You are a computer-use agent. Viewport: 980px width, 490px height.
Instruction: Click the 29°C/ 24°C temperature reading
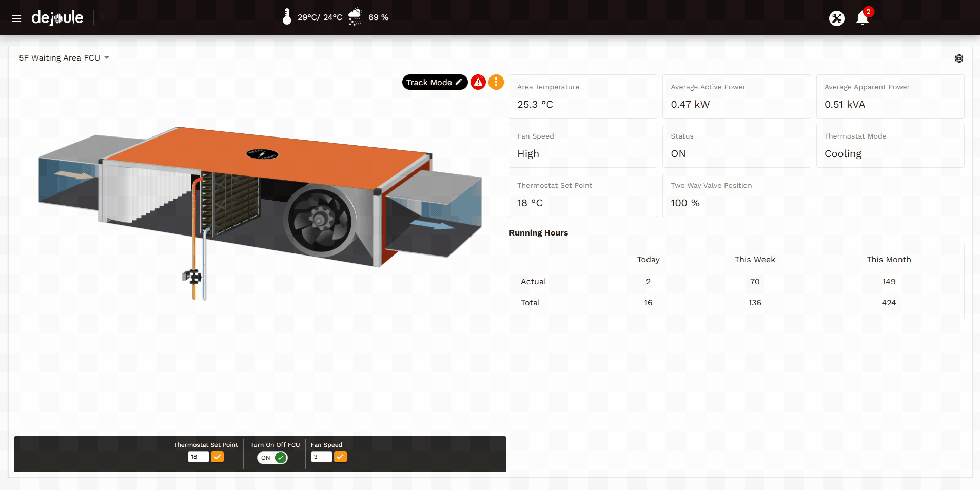point(320,17)
